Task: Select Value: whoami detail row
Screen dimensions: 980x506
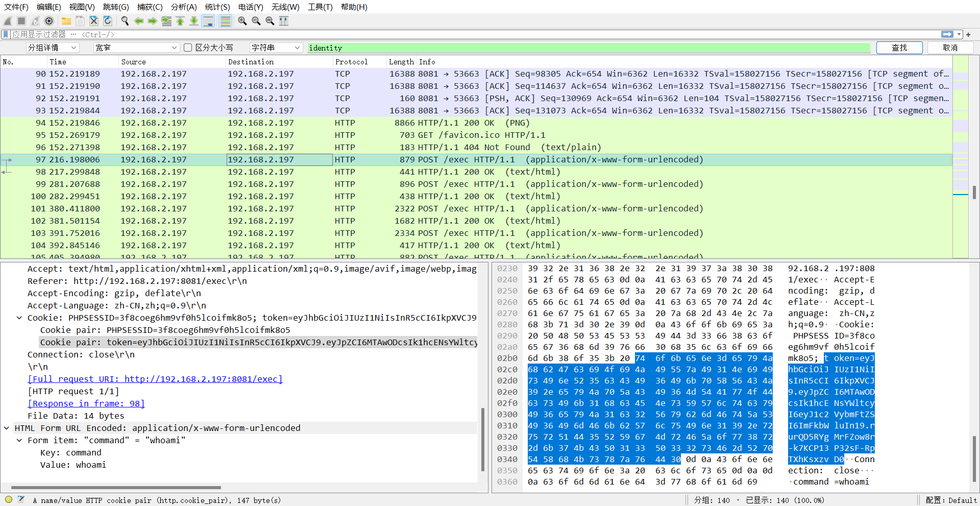Action: 73,465
